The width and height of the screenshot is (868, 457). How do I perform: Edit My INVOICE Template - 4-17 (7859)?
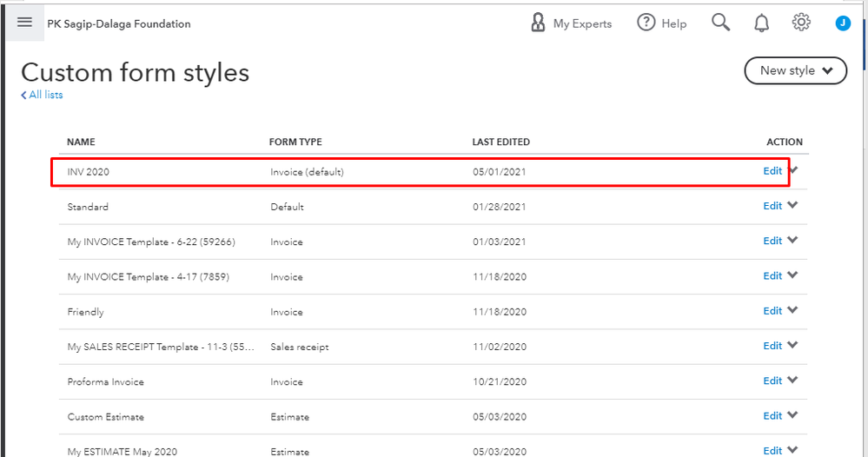[x=772, y=275]
